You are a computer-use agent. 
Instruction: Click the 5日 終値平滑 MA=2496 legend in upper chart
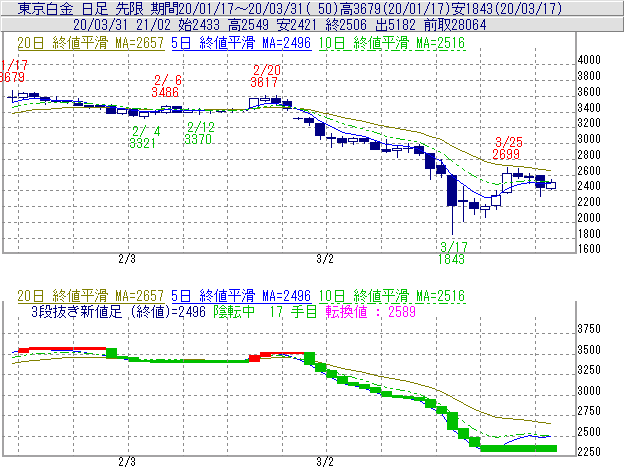click(241, 43)
